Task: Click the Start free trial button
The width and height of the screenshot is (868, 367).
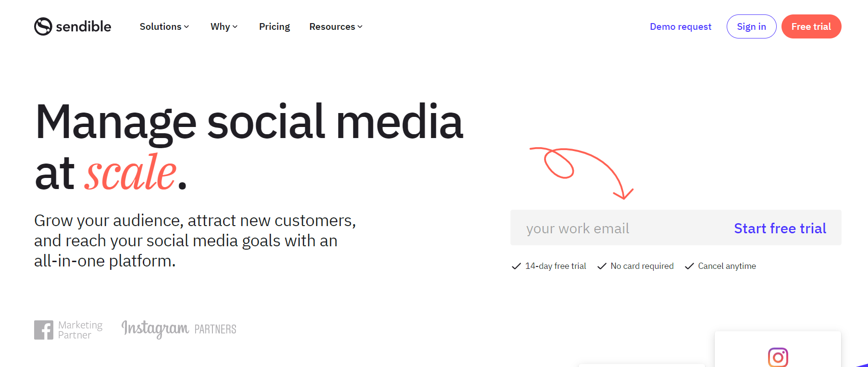Action: click(x=780, y=228)
